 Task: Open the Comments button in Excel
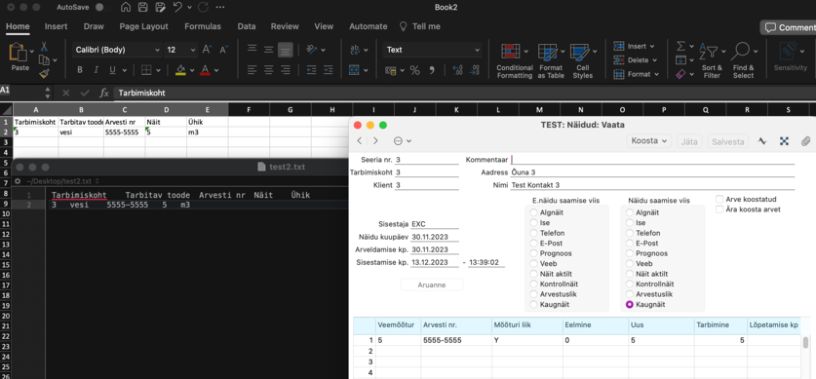pyautogui.click(x=788, y=28)
